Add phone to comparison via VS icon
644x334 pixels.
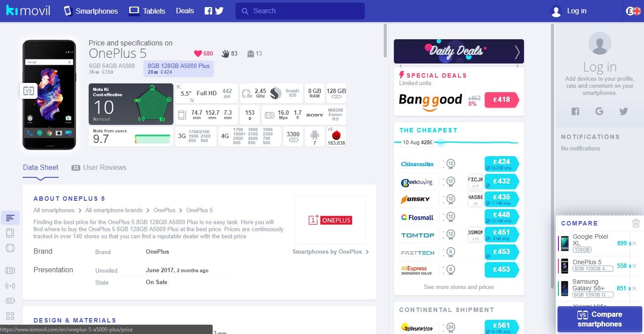coord(29,91)
